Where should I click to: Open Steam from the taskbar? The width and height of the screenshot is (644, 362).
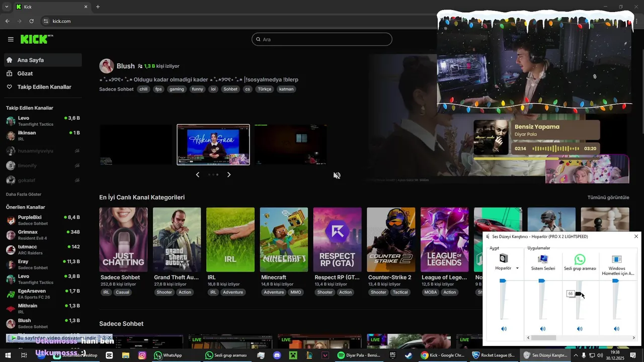click(x=408, y=355)
